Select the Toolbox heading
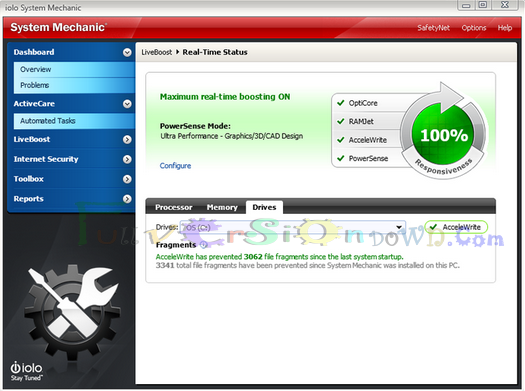 pos(28,179)
